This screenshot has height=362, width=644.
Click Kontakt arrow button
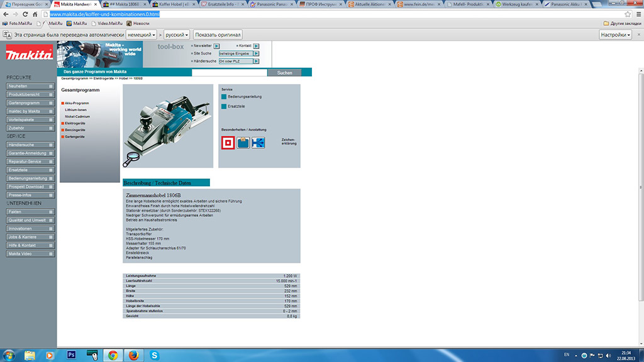point(257,46)
